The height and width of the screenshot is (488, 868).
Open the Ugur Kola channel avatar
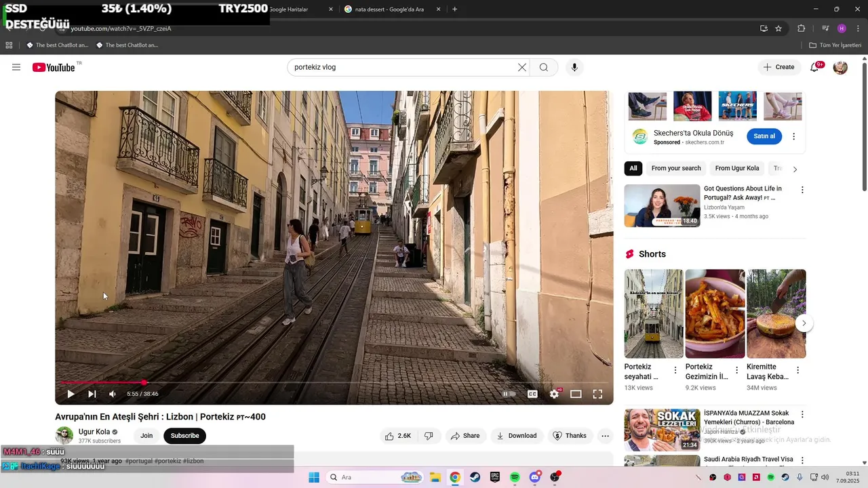64,435
